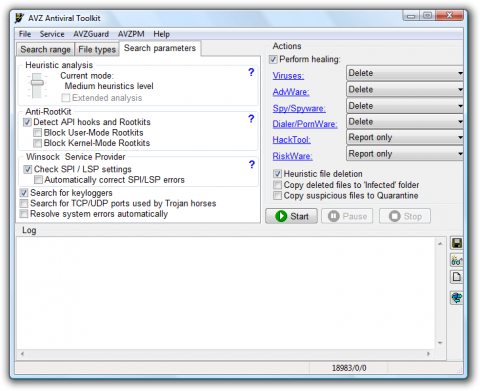Click the Start scan button

[291, 216]
